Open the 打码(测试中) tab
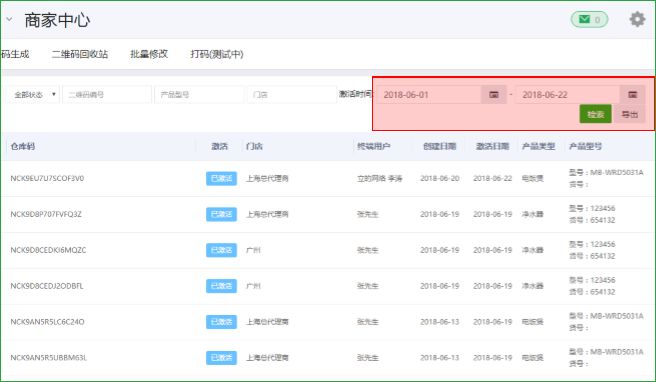 (x=217, y=54)
